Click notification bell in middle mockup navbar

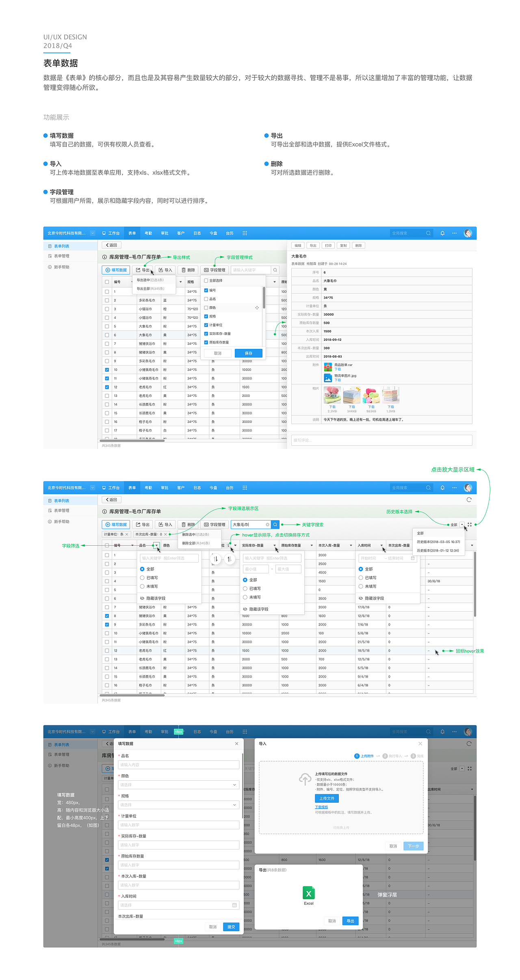click(x=442, y=488)
